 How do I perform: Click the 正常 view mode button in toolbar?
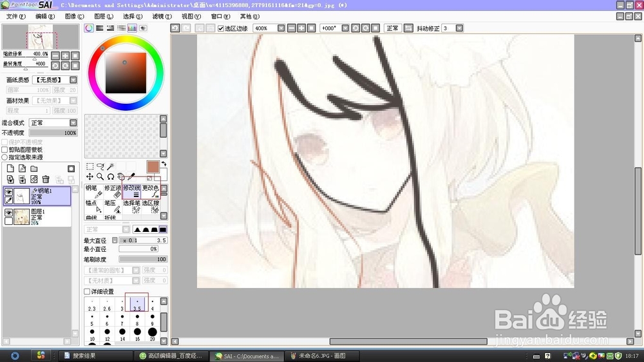[392, 28]
